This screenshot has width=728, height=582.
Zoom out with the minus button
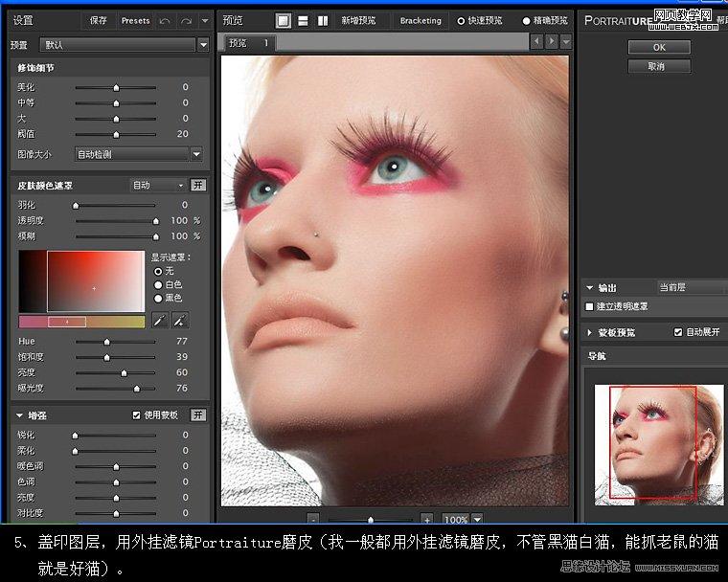pyautogui.click(x=313, y=520)
